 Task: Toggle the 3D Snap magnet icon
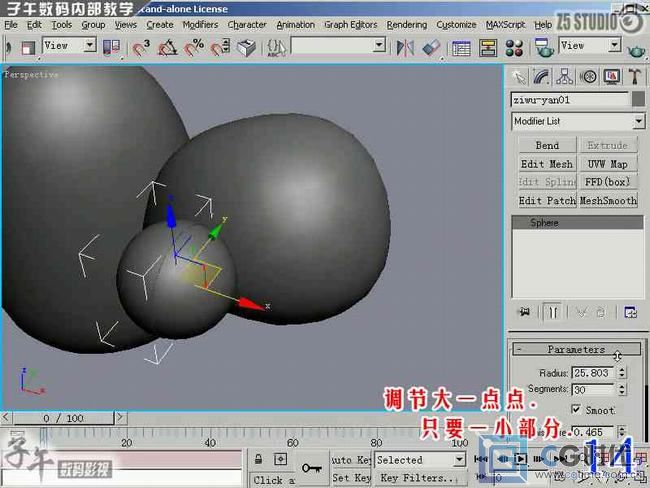click(141, 47)
